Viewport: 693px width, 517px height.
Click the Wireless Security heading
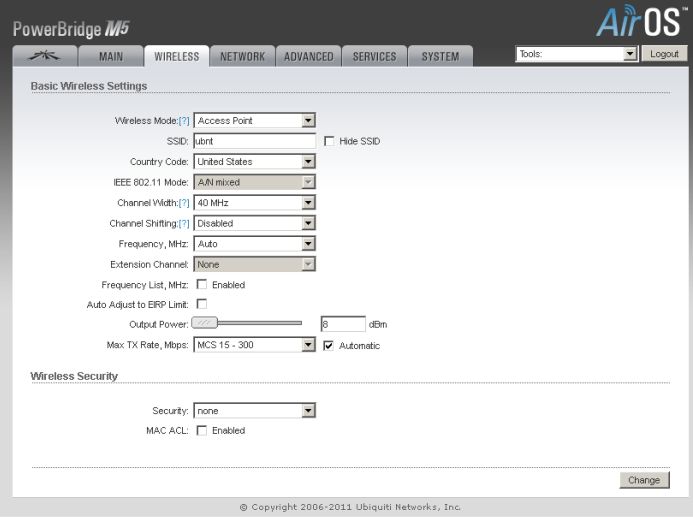pyautogui.click(x=74, y=376)
